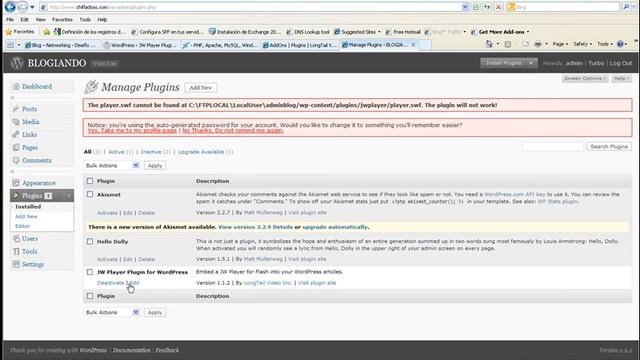
Task: Switch to WordPress JW Player Plugin tab
Action: coord(140,45)
